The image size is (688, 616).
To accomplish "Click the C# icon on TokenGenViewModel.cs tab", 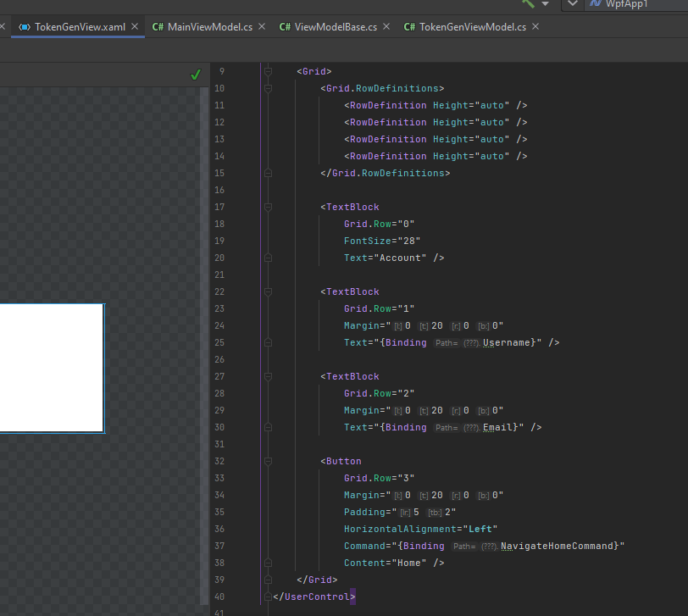I will tap(409, 27).
